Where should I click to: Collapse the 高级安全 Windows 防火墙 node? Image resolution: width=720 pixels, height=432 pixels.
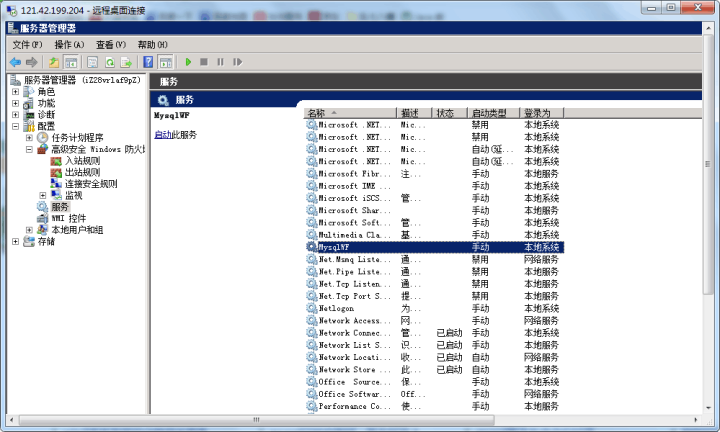[29, 149]
